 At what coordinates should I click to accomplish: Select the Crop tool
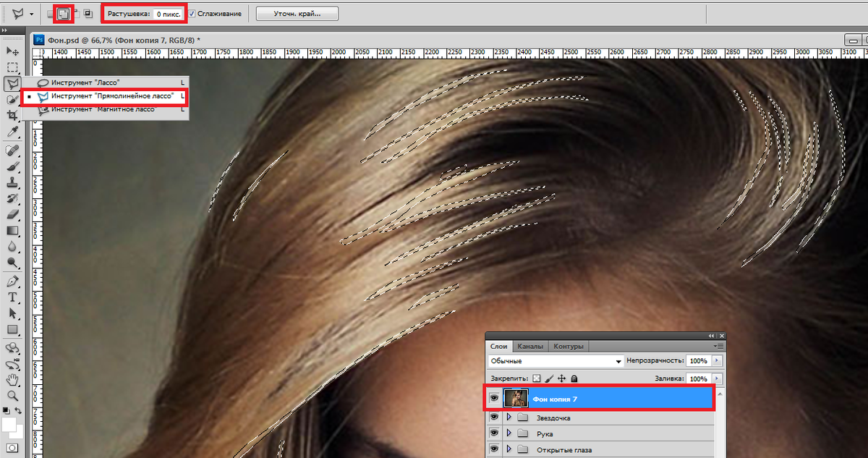[x=12, y=116]
